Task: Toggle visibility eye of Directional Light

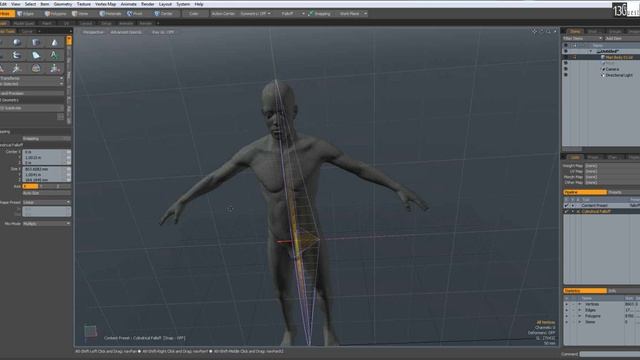Action: pos(566,75)
